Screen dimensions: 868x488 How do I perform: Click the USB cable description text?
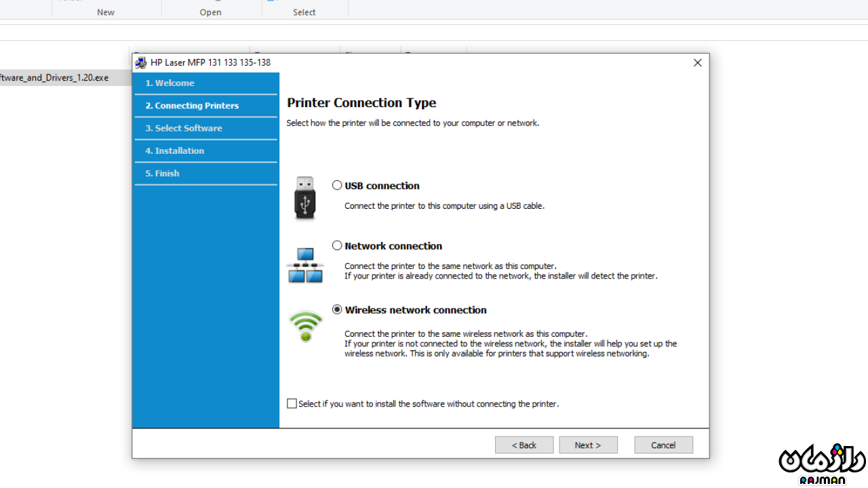pyautogui.click(x=444, y=205)
